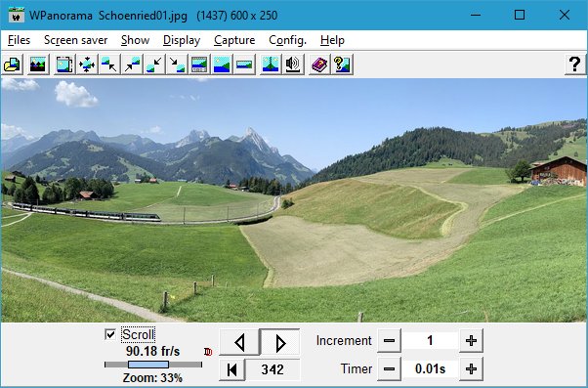Click the small wide landscape strip icon
The height and width of the screenshot is (388, 588).
tap(244, 65)
